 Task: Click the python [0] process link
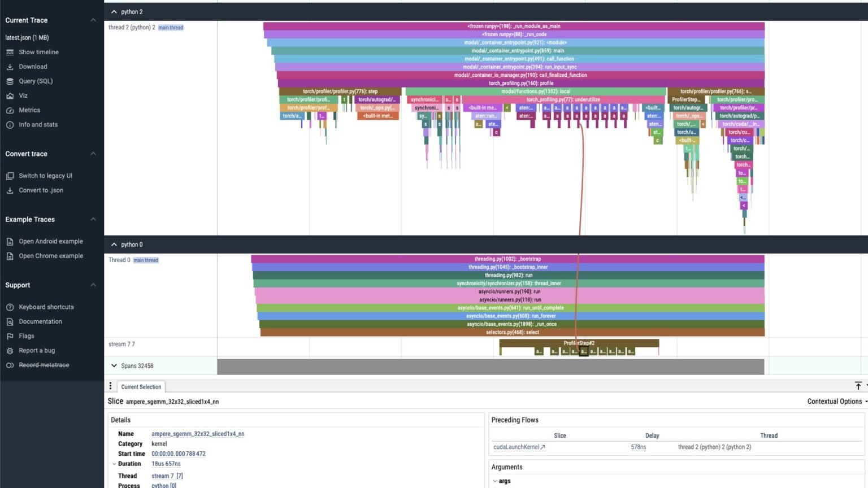tap(164, 486)
